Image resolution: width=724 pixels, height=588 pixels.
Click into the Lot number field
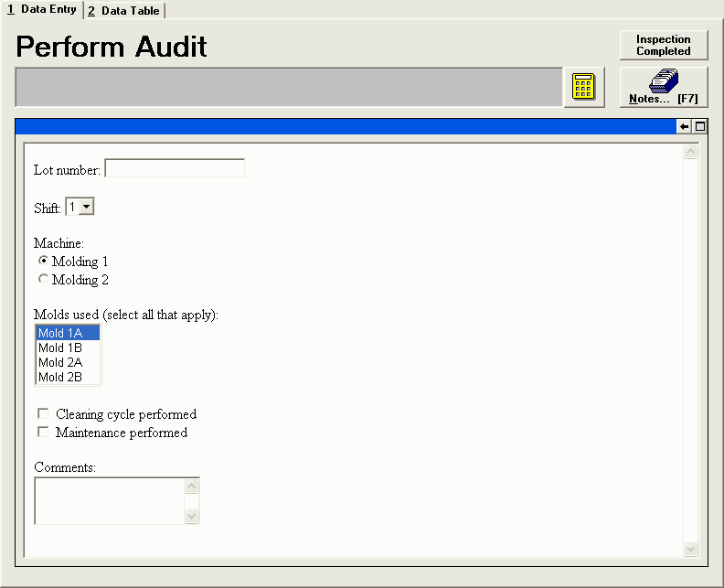click(x=175, y=168)
